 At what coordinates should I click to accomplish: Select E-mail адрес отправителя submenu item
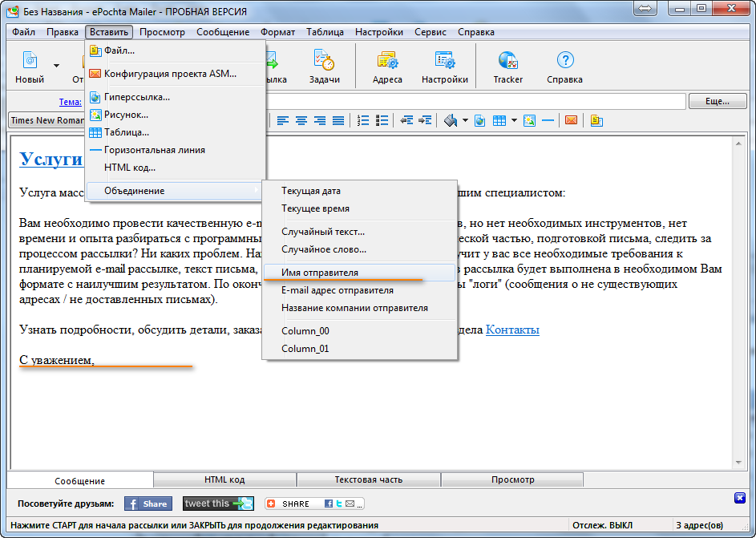360,291
